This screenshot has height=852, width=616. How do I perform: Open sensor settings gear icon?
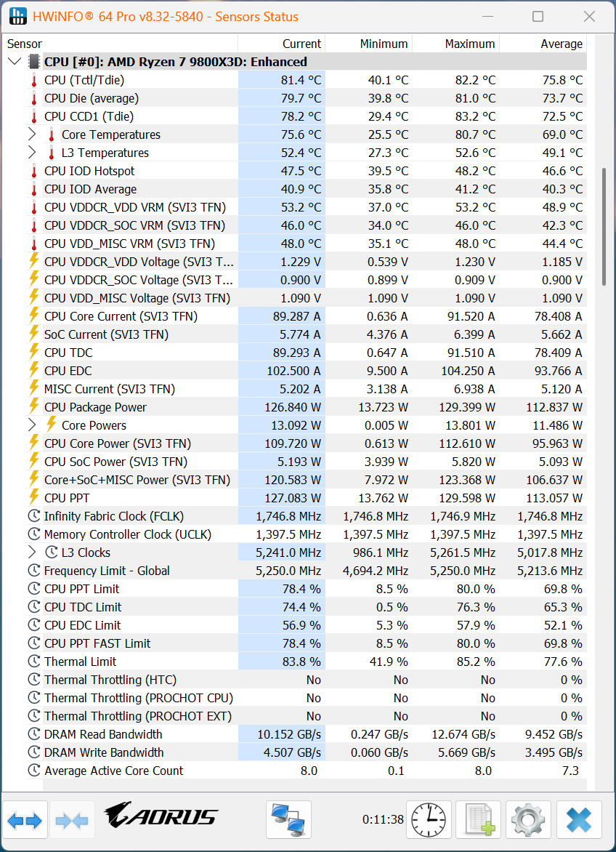[x=528, y=820]
